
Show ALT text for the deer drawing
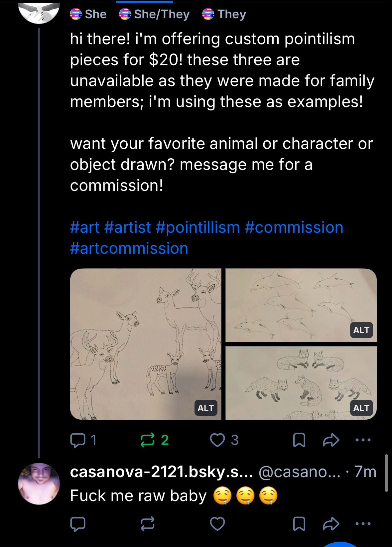pyautogui.click(x=205, y=408)
